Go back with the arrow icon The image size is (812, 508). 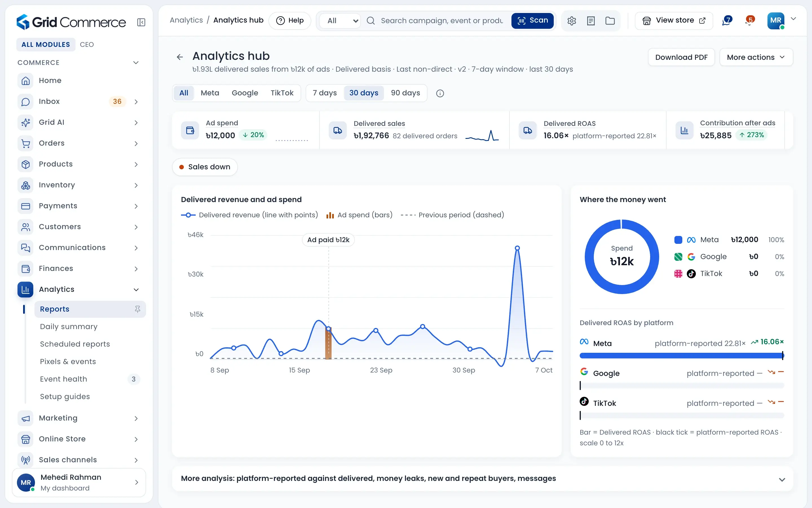pos(180,57)
